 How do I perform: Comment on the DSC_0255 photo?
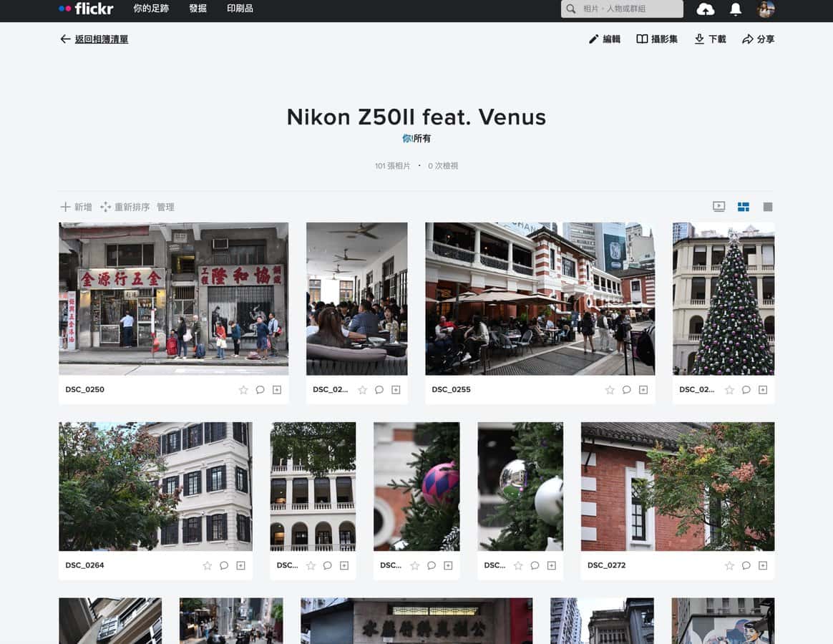point(626,390)
